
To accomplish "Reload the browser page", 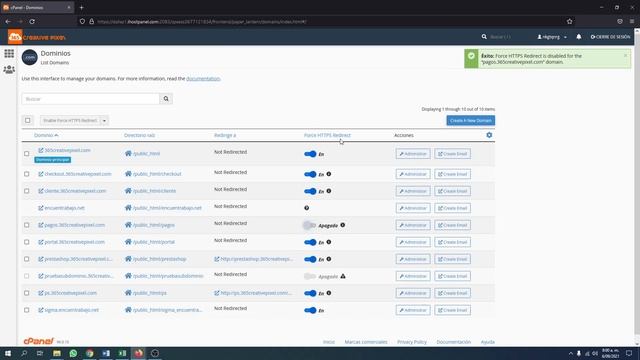I will [x=32, y=21].
